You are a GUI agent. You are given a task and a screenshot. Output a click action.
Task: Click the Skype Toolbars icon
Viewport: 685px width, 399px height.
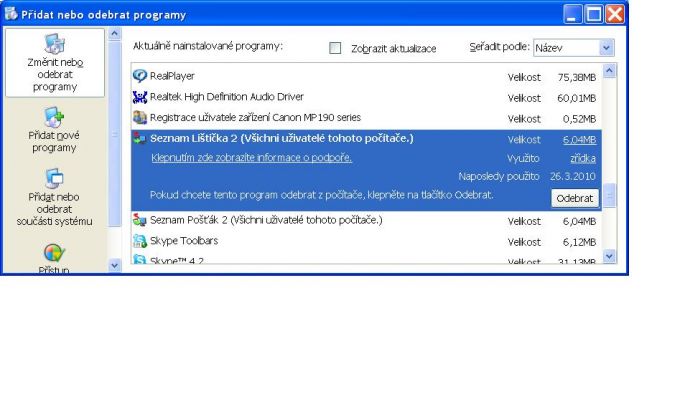click(140, 241)
